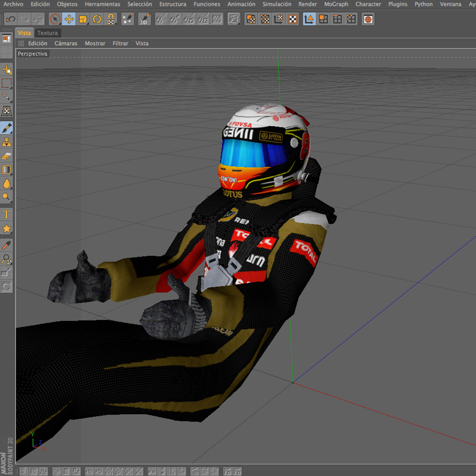Open the viewport Mostrar menu
The height and width of the screenshot is (476, 476).
[95, 43]
